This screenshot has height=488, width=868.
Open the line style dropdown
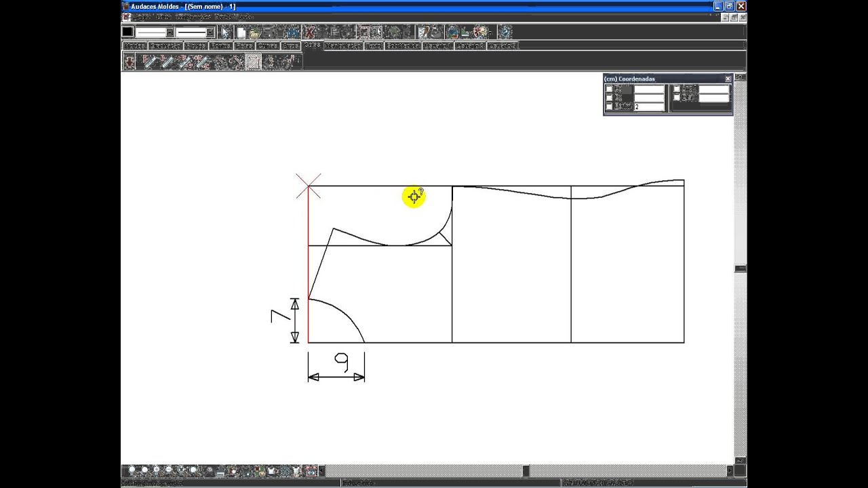[x=170, y=32]
